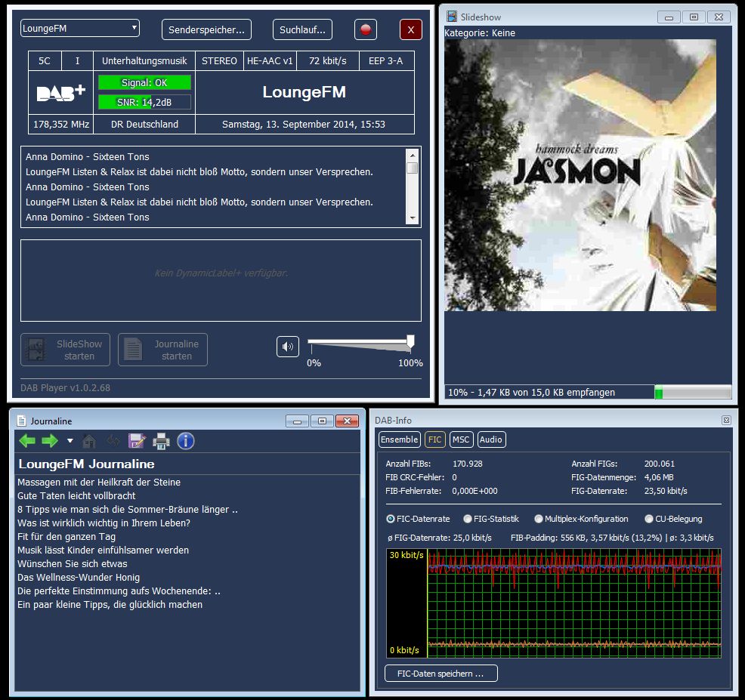
Task: Go to Journaline home page icon
Action: 89,441
